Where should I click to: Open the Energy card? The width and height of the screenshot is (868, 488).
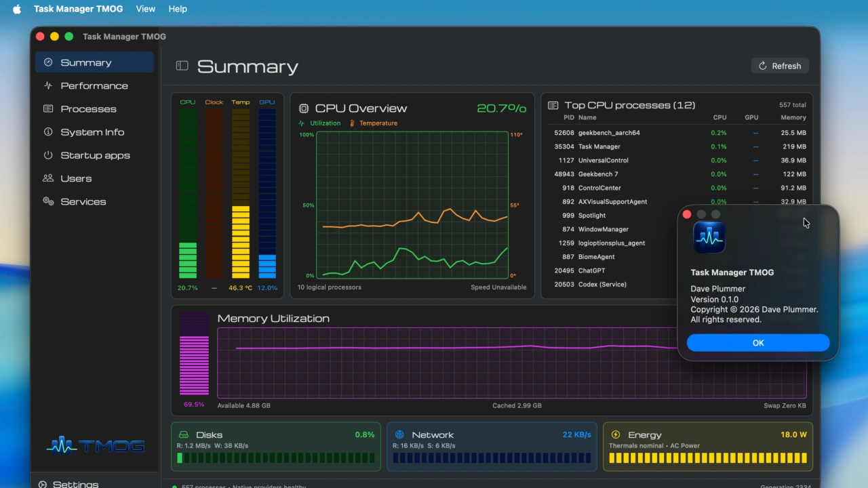(x=707, y=446)
